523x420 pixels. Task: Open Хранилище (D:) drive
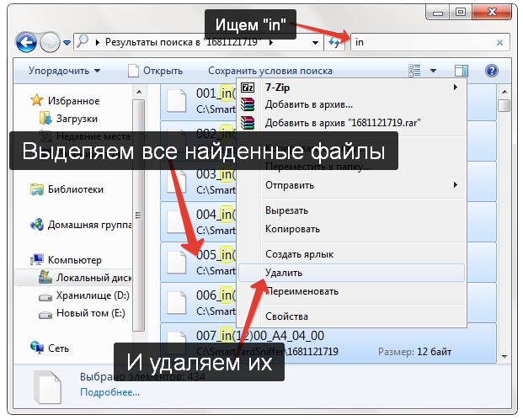(x=93, y=295)
